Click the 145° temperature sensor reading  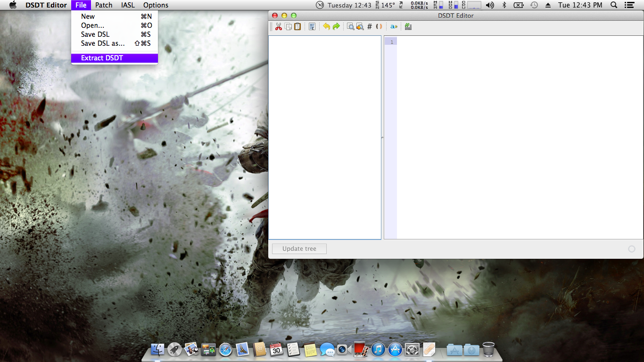tap(388, 5)
